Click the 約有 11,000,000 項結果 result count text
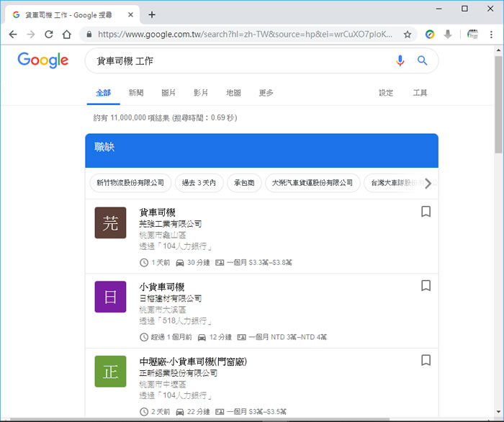 132,118
